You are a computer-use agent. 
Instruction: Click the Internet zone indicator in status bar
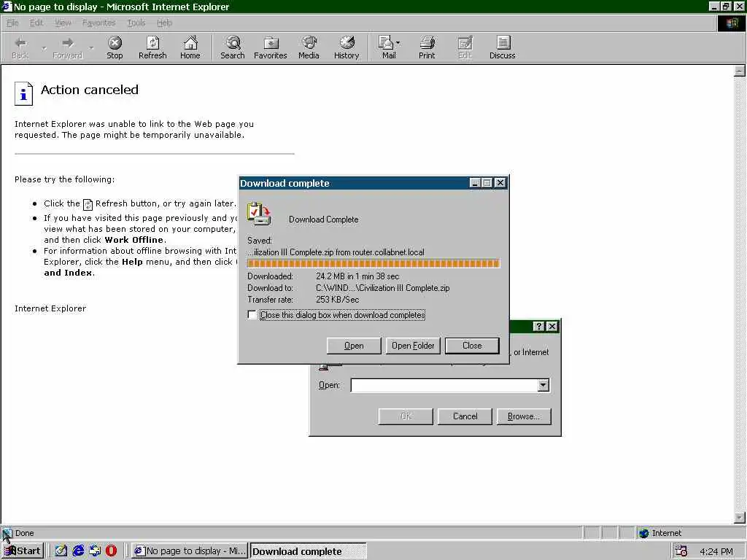pos(659,533)
